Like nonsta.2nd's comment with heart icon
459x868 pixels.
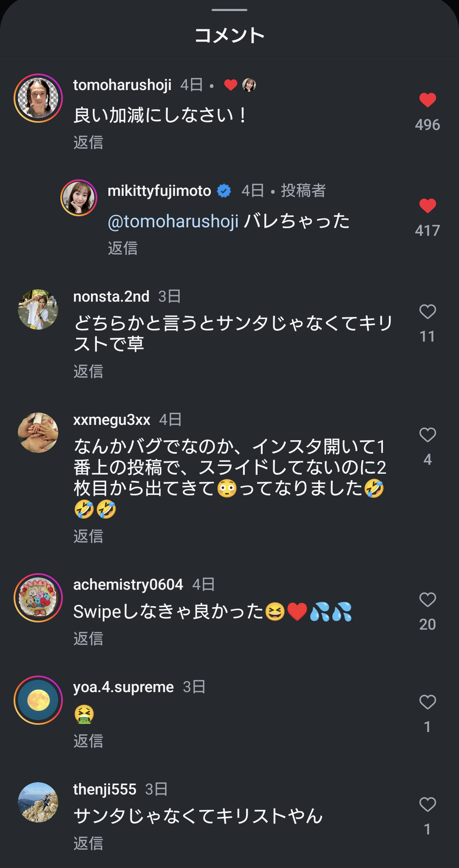coord(427,312)
